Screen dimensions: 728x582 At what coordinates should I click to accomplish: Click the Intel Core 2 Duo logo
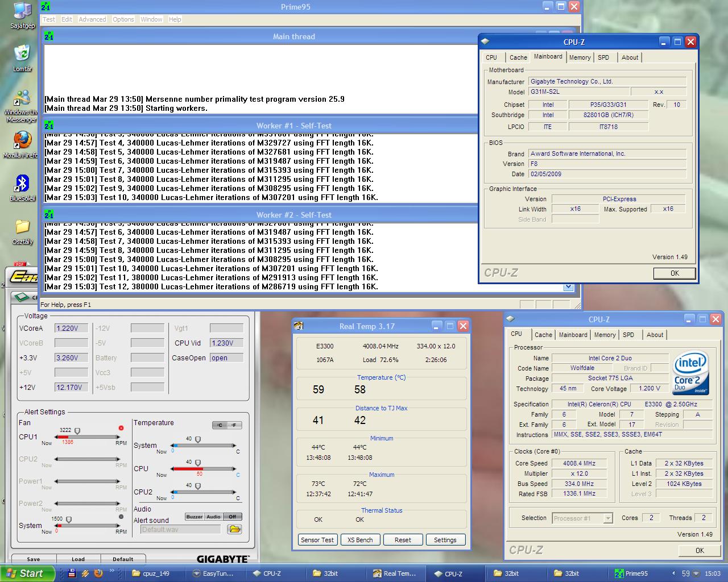coord(691,373)
